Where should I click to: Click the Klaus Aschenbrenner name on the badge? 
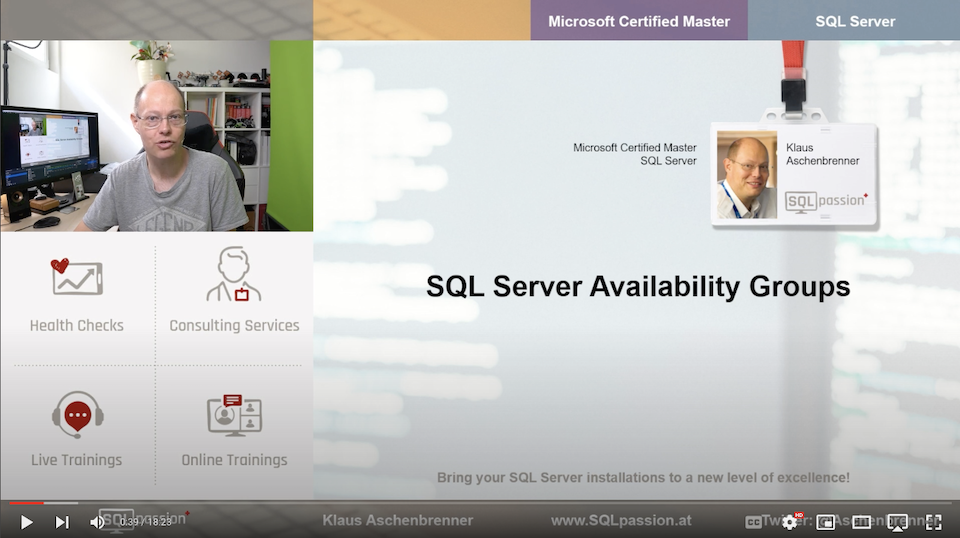(822, 154)
